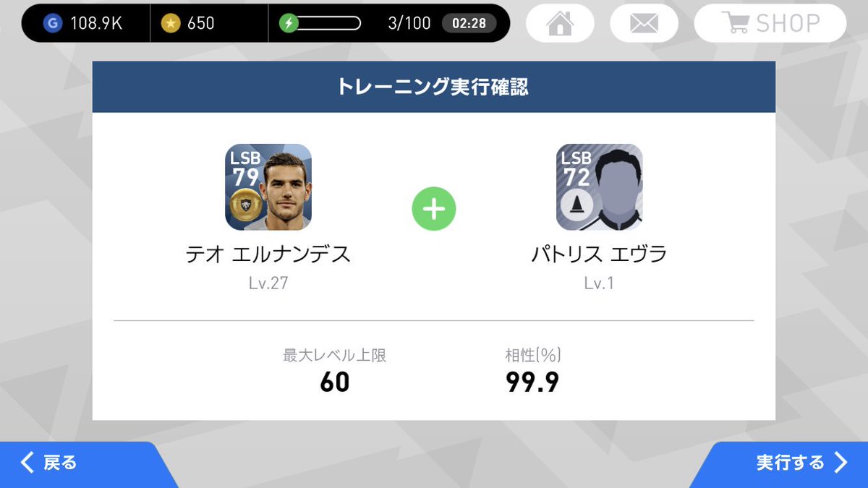This screenshot has height=488, width=868.
Task: Tap the green energy bolt icon
Action: point(289,23)
